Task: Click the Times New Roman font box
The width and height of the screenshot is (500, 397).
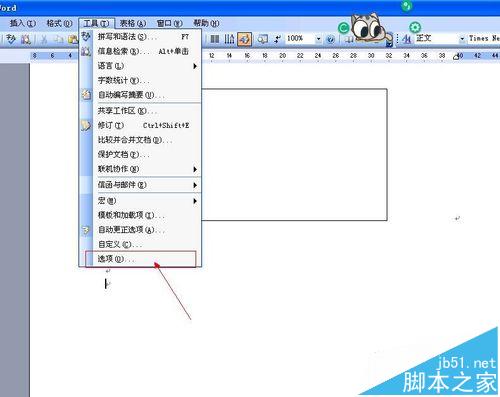Action: coord(483,39)
